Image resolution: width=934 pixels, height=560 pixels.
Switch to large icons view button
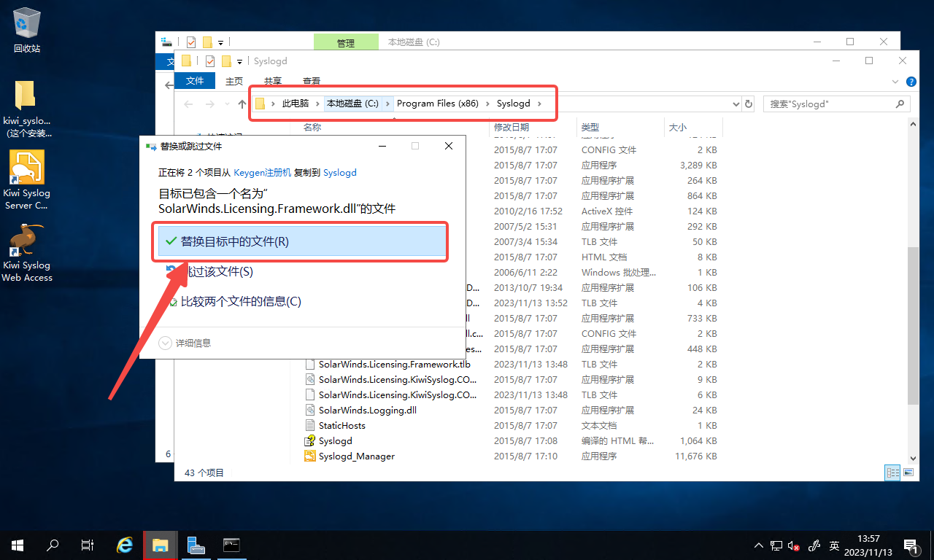(908, 472)
